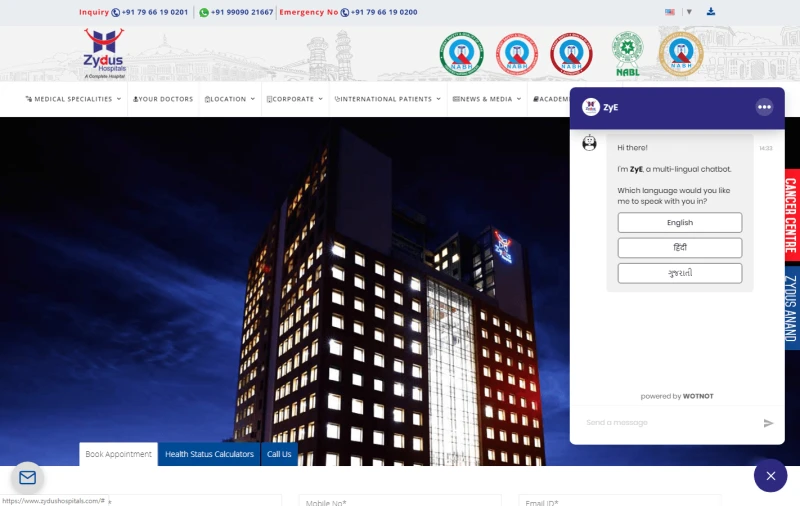The width and height of the screenshot is (800, 506).
Task: Click the Zydus Hospitals logo
Action: tap(104, 54)
